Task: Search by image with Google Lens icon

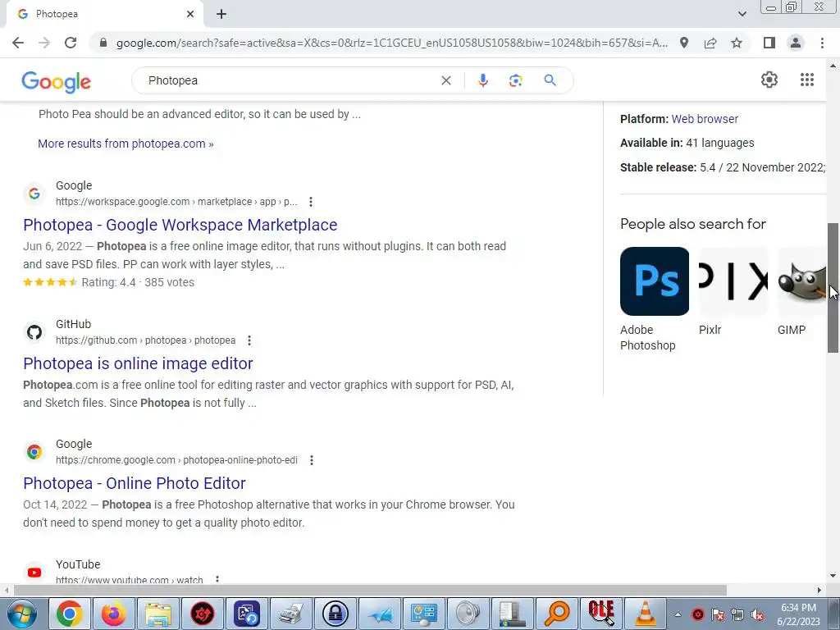Action: 515,80
